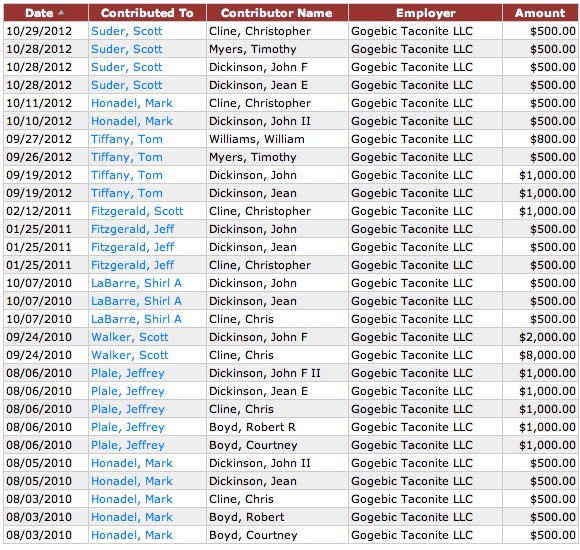Open Suder, Scott link in the 10/29/2012 row
580x550 pixels.
coord(127,31)
